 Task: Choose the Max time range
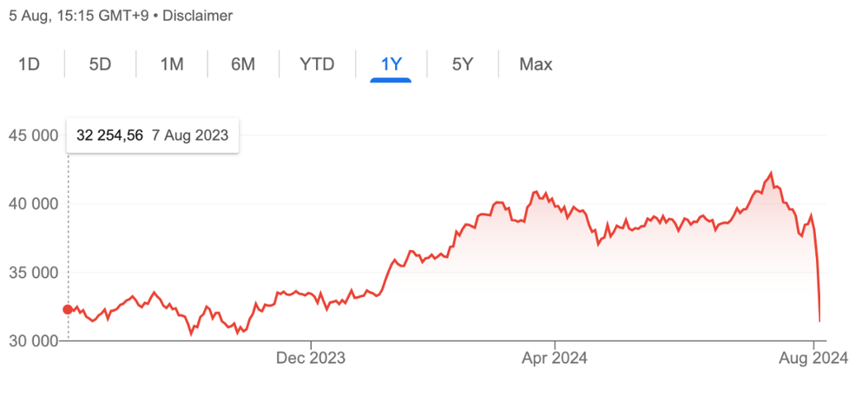tap(536, 64)
